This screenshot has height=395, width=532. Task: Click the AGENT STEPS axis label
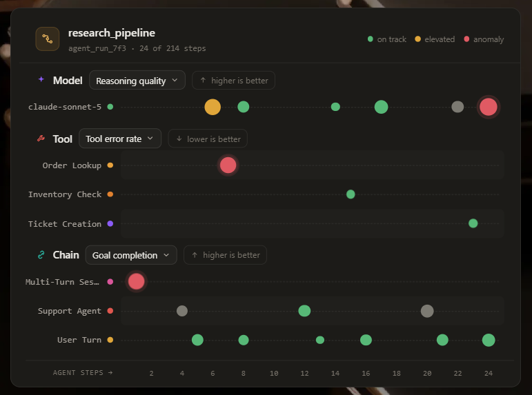pyautogui.click(x=82, y=373)
